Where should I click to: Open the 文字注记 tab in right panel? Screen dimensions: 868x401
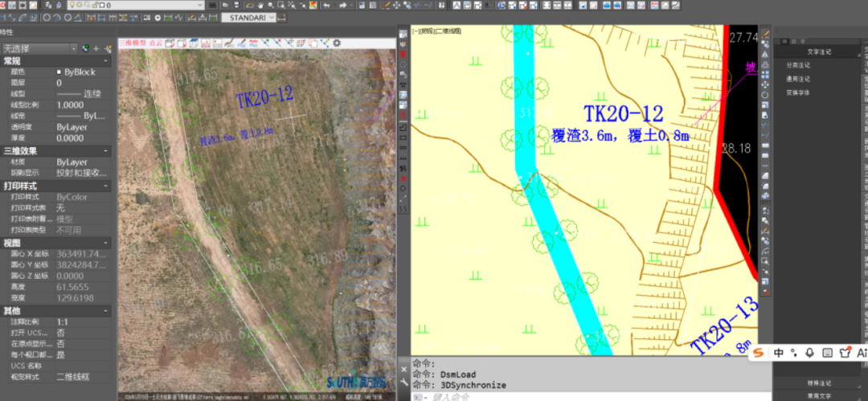(x=819, y=51)
